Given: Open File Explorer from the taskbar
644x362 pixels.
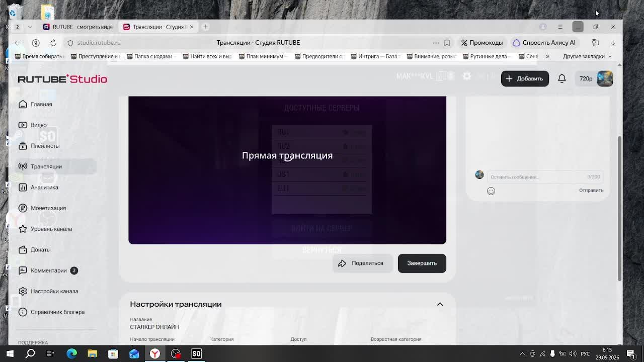Looking at the screenshot, I should (92, 353).
